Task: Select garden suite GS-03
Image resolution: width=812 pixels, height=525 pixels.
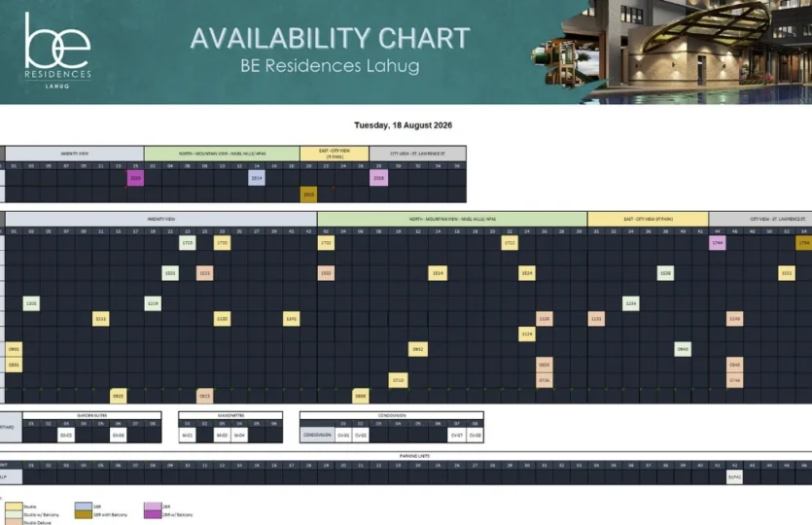Action: coord(66,436)
